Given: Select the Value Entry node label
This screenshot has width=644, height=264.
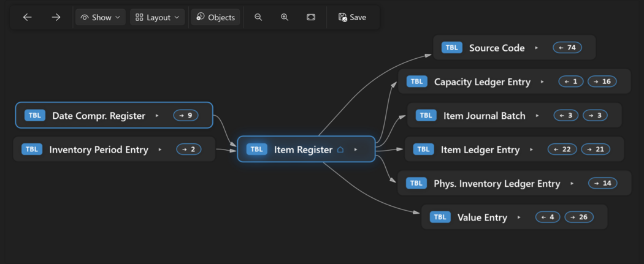Looking at the screenshot, I should pos(482,217).
